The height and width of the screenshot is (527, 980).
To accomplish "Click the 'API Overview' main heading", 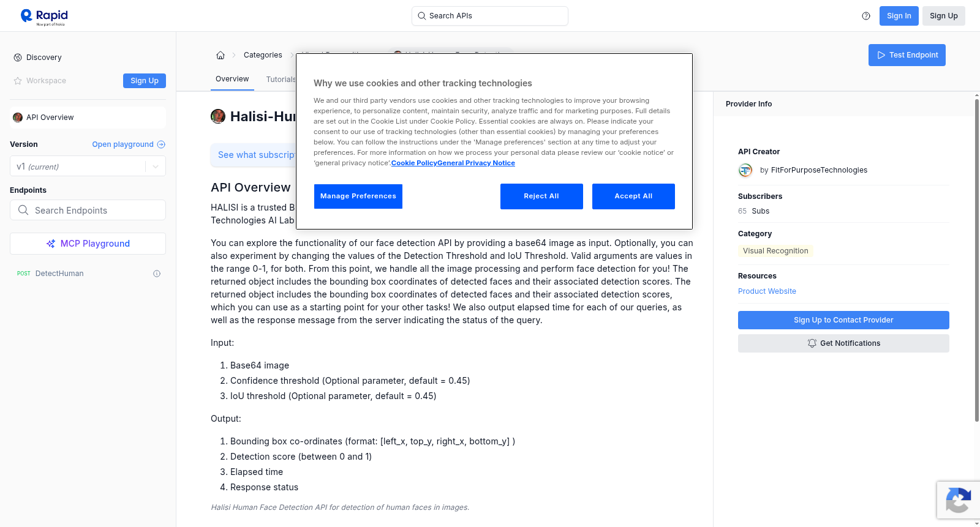I will point(251,187).
